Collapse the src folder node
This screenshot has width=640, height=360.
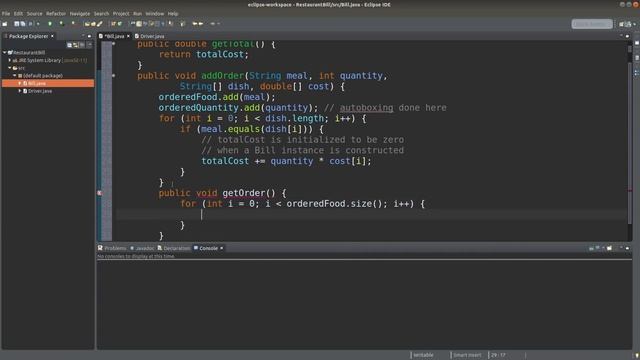[x=10, y=68]
